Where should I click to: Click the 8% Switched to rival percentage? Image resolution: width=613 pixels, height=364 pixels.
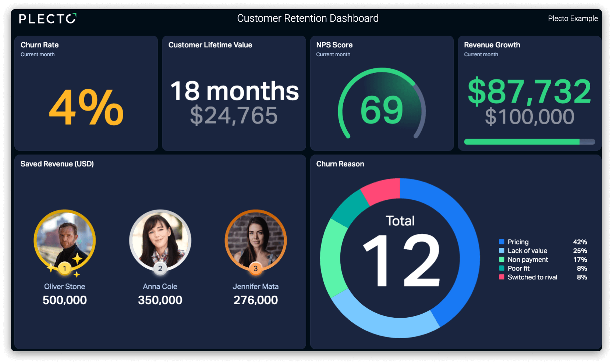(582, 277)
